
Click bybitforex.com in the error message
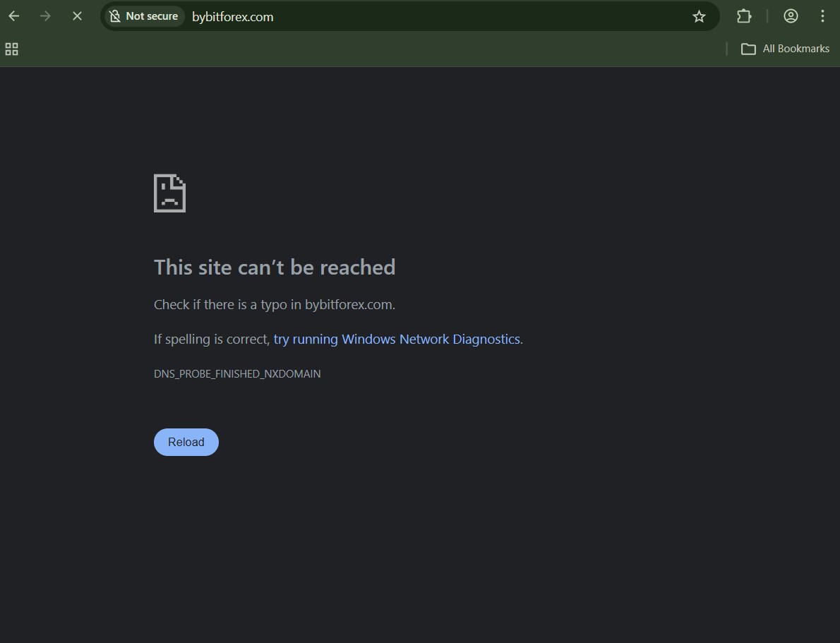click(x=349, y=305)
